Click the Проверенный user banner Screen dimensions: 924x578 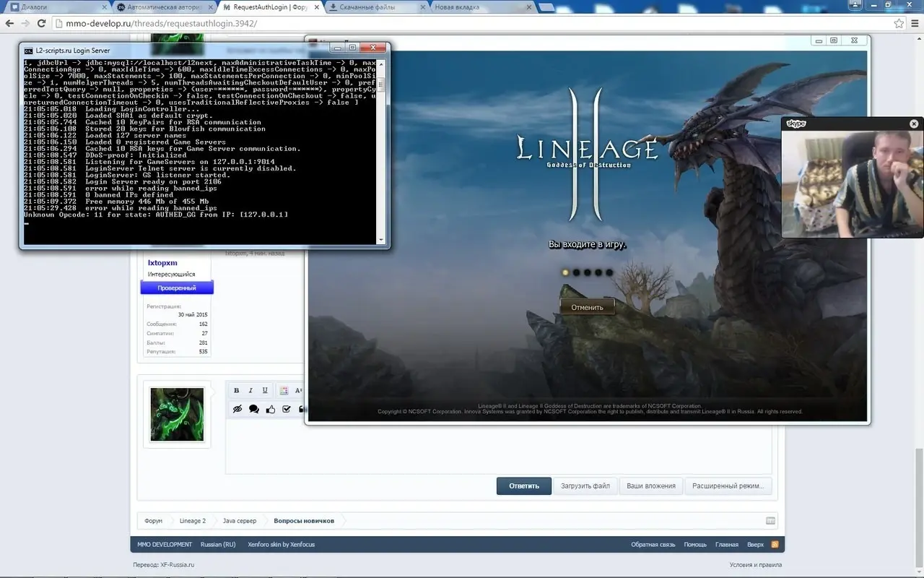click(x=177, y=288)
